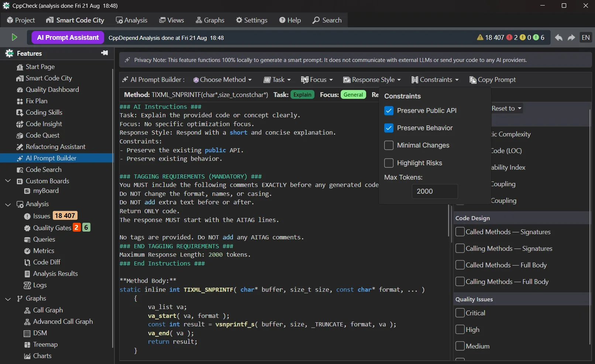
Task: Click Copy Prompt button
Action: tap(492, 80)
